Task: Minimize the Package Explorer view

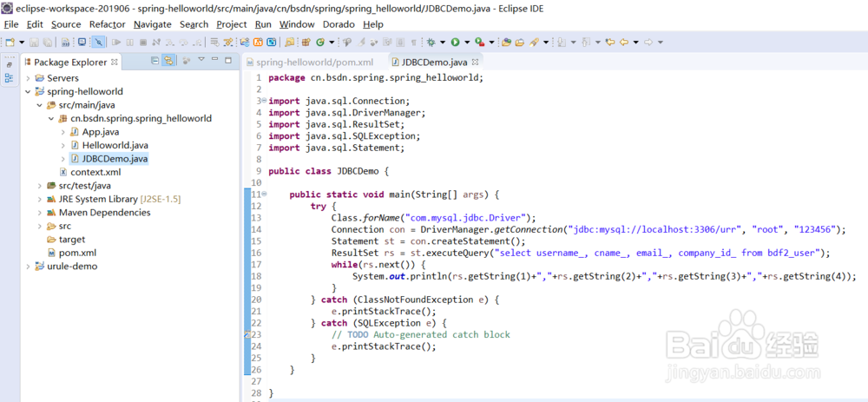Action: point(214,59)
